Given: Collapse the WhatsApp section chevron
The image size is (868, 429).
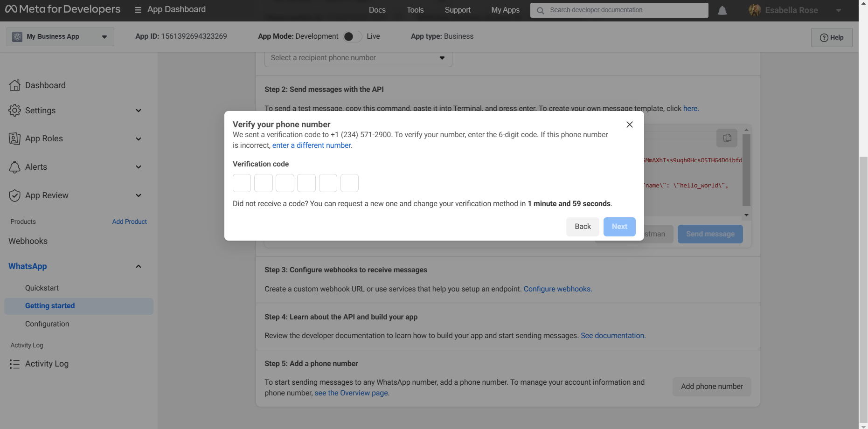Looking at the screenshot, I should point(139,266).
